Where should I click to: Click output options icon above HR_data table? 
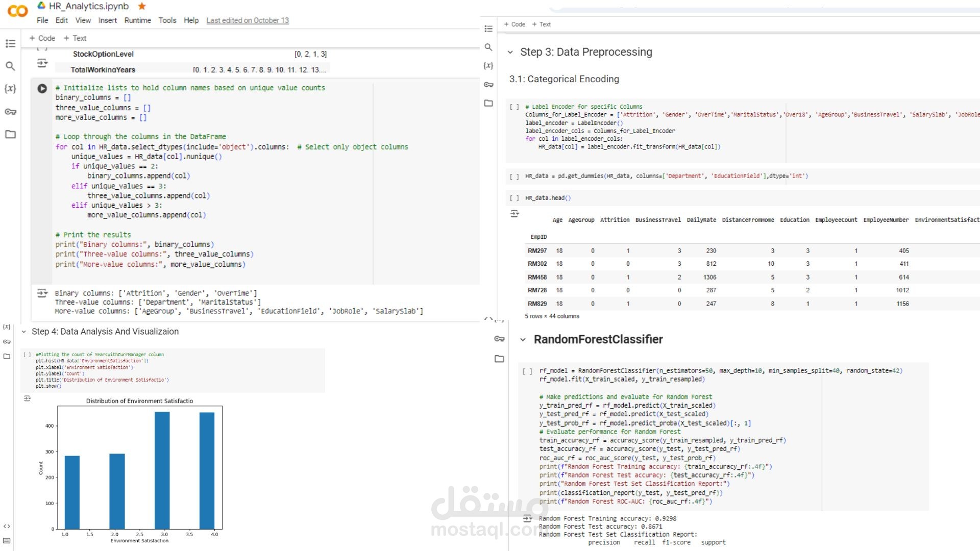click(x=514, y=214)
